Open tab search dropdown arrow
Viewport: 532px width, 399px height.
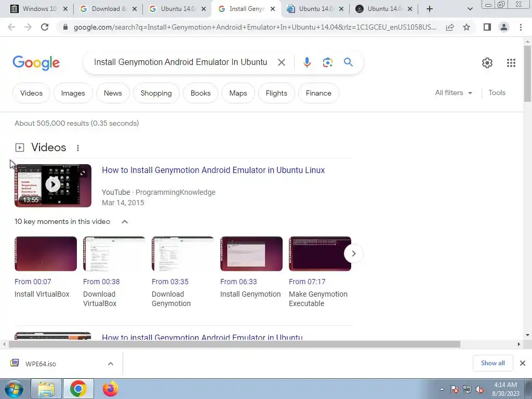(470, 9)
